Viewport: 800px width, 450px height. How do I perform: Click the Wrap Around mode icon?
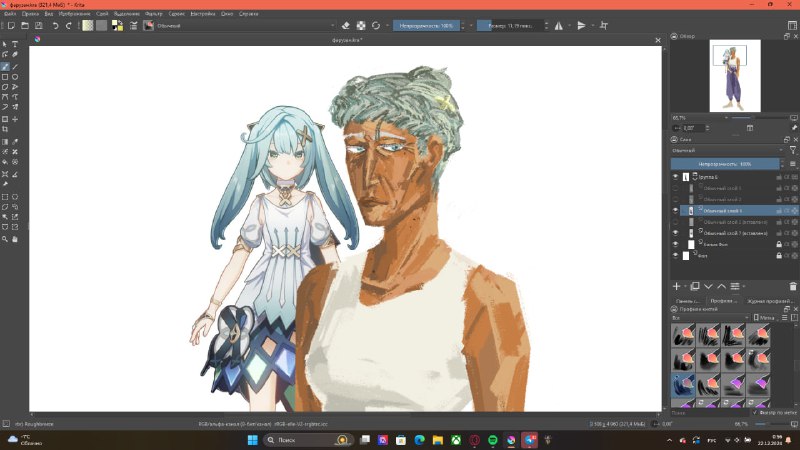(604, 26)
